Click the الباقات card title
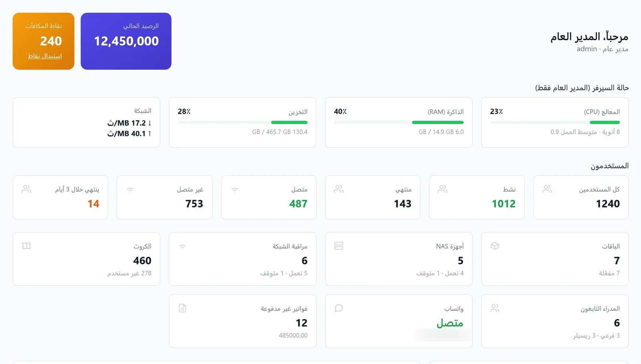Image resolution: width=641 pixels, height=364 pixels. tap(611, 246)
